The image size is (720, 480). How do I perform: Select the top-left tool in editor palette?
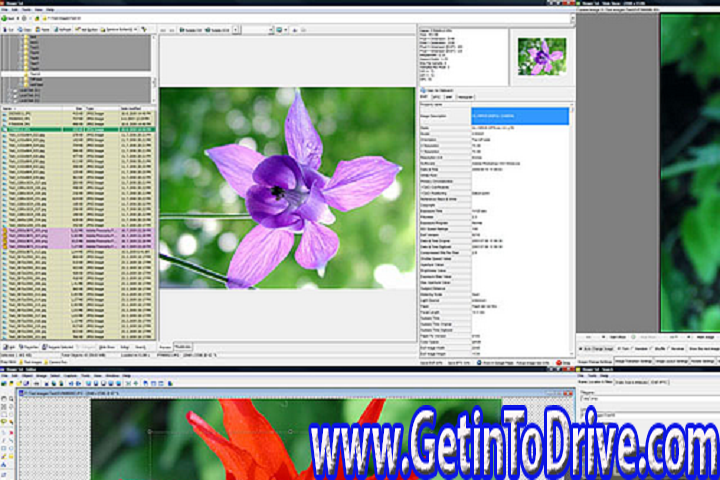[4, 399]
